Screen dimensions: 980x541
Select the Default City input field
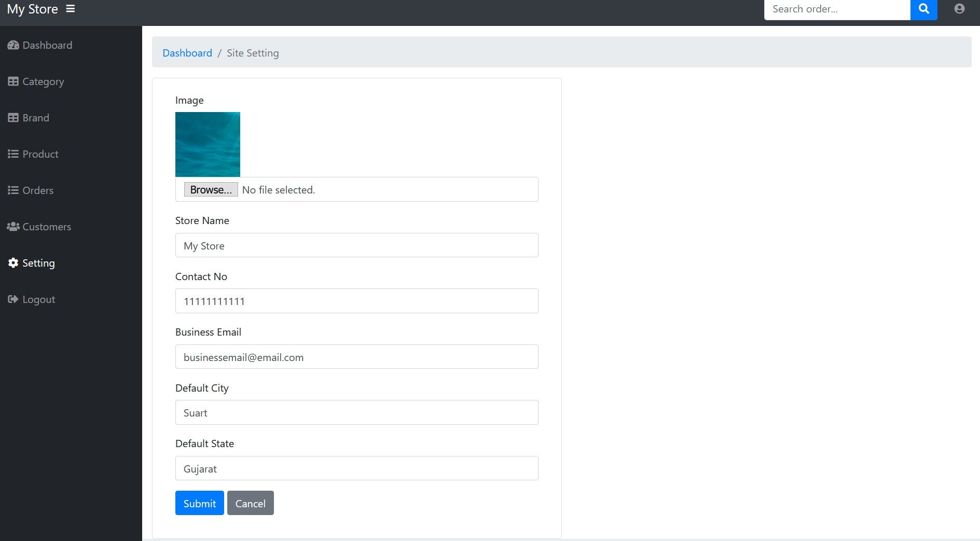356,412
